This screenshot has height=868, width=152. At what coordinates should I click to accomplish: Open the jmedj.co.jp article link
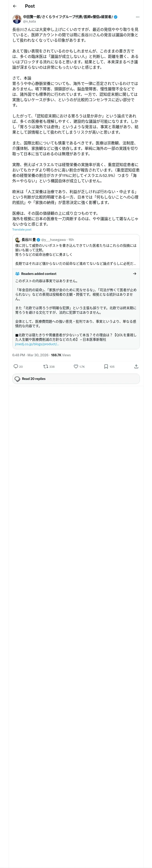(x=37, y=344)
